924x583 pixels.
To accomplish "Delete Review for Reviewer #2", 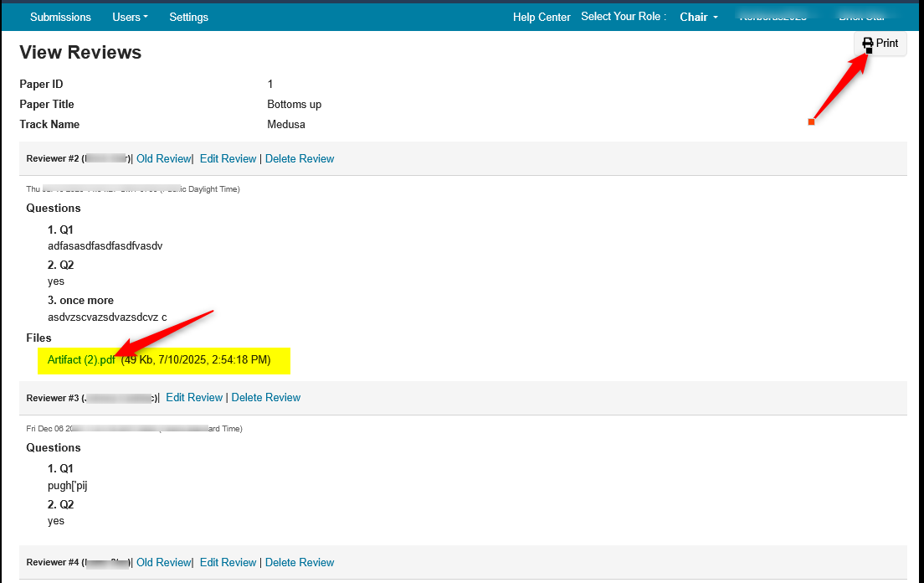I will tap(300, 158).
